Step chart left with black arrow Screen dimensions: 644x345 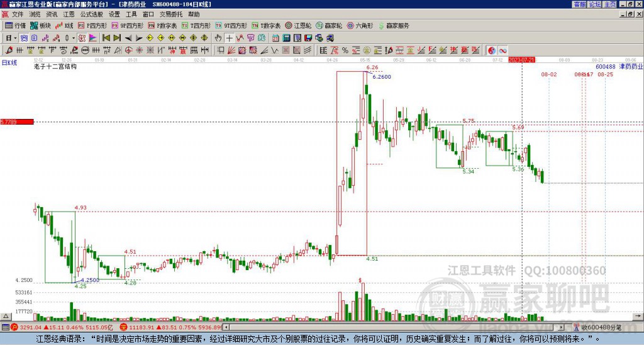128,38
